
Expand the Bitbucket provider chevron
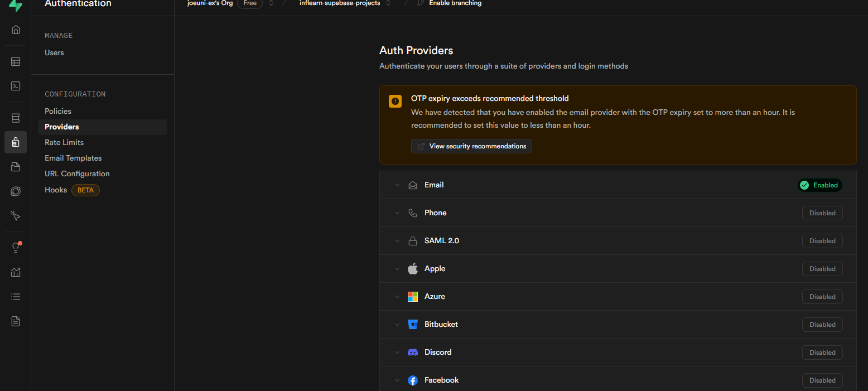[397, 325]
